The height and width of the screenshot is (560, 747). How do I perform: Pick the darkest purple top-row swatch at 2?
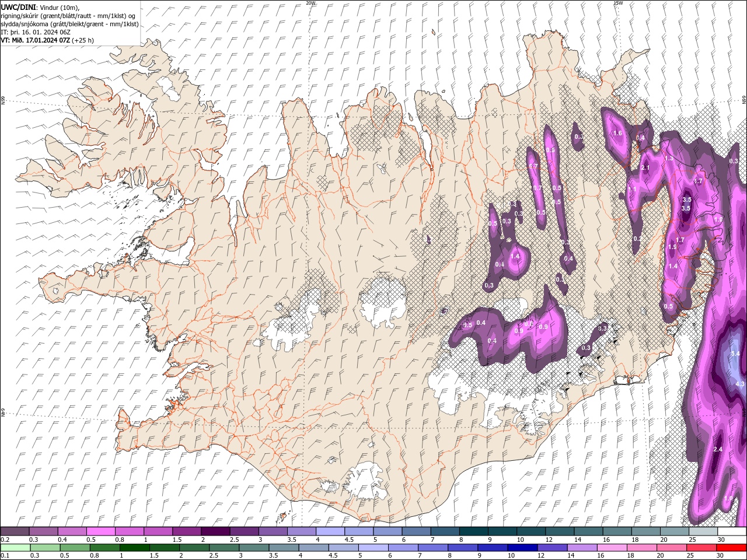(x=215, y=531)
